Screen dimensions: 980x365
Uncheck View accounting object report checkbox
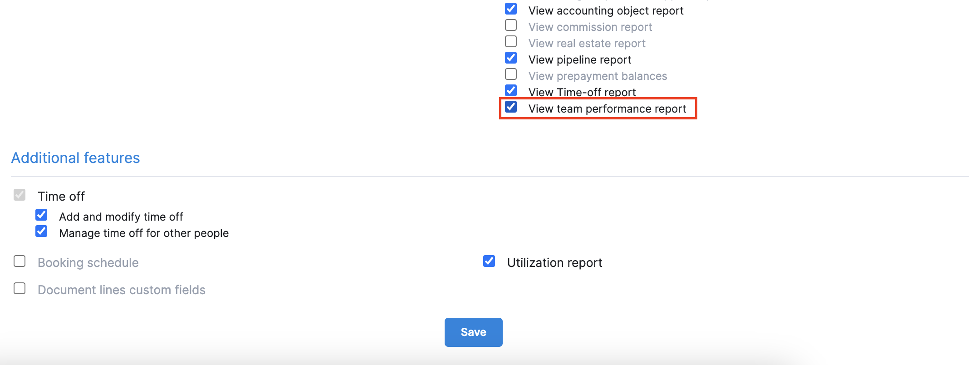click(511, 9)
